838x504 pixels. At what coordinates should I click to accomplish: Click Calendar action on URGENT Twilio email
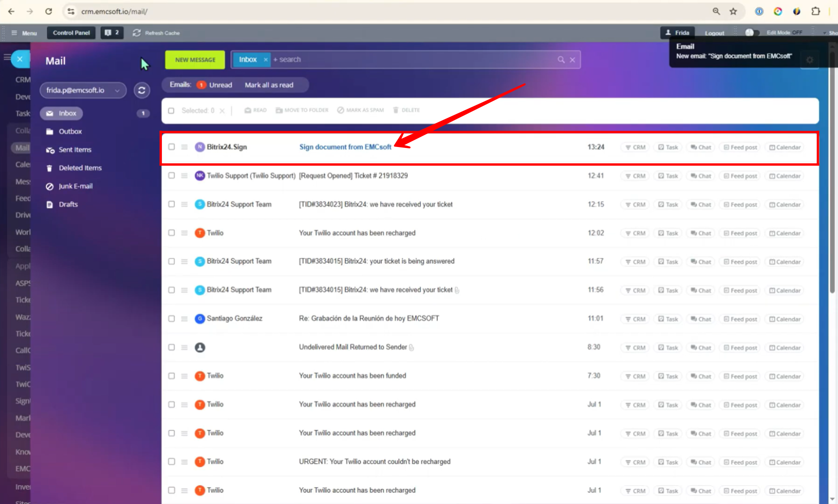click(x=785, y=462)
